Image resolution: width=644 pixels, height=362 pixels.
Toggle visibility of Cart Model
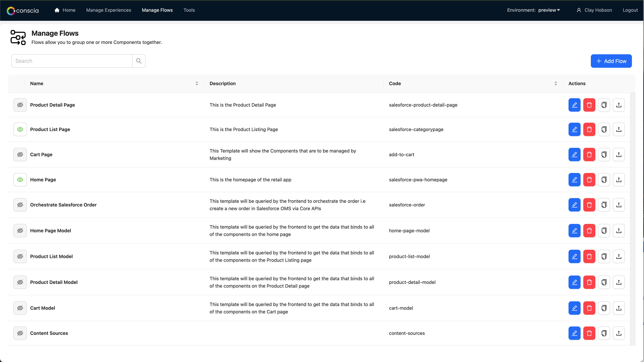(20, 308)
